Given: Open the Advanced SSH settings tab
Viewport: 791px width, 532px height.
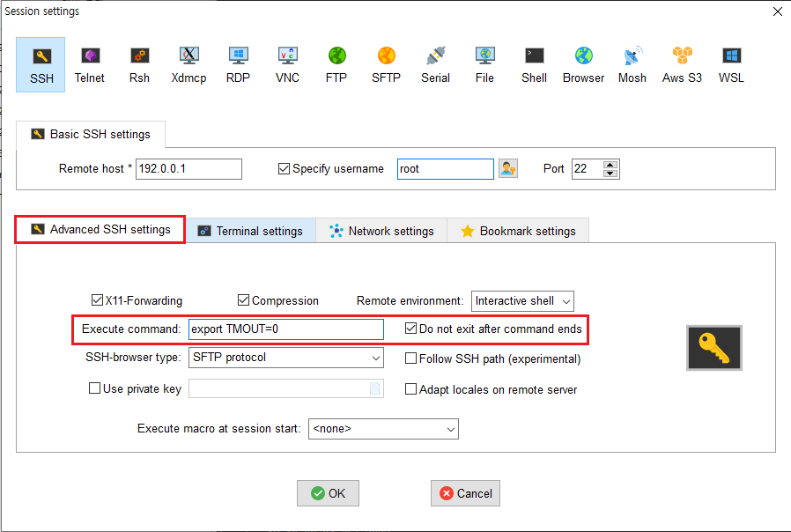Looking at the screenshot, I should click(x=100, y=229).
